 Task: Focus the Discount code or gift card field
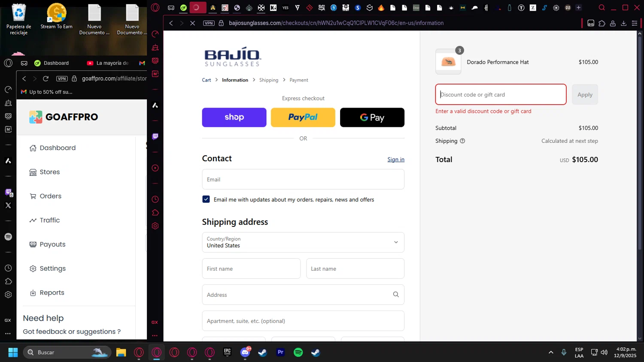pos(501,94)
